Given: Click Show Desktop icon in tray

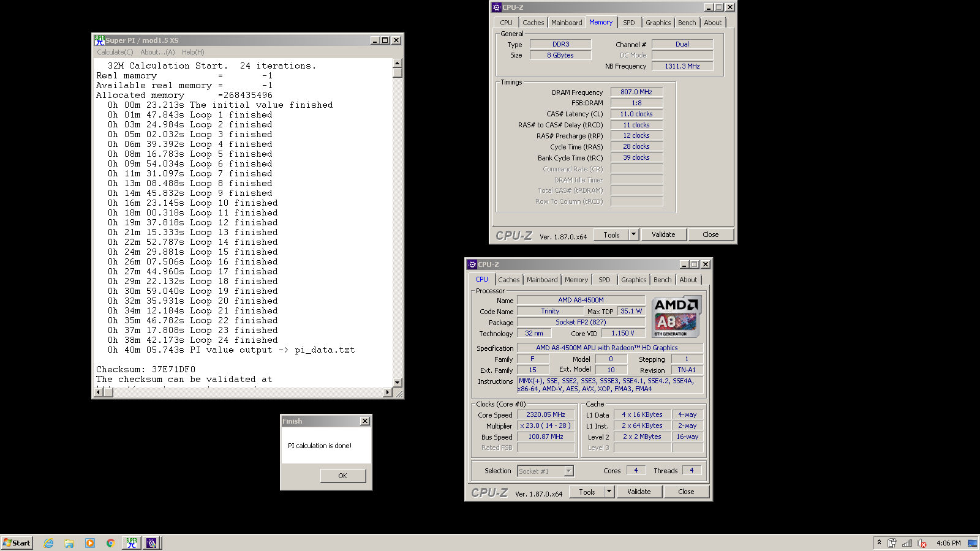Looking at the screenshot, I should pos(972,543).
